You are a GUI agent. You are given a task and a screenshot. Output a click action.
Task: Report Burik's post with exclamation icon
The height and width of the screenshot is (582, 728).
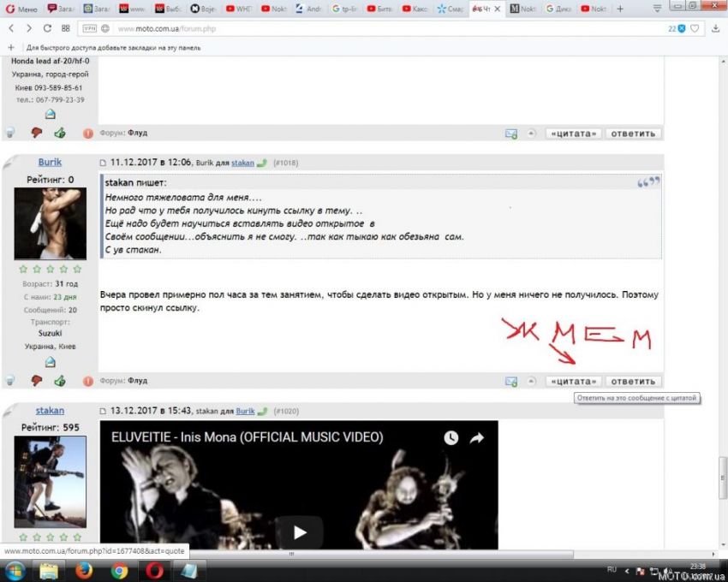[87, 381]
